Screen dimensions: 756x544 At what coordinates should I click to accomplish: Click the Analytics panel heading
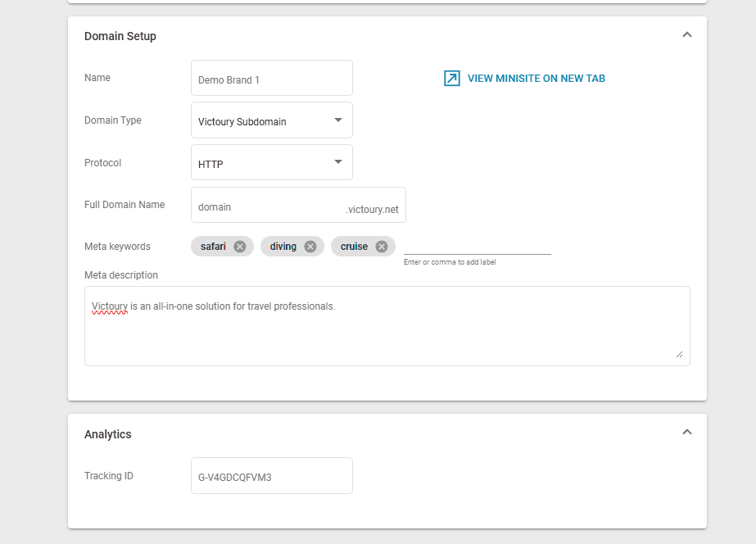click(x=108, y=434)
